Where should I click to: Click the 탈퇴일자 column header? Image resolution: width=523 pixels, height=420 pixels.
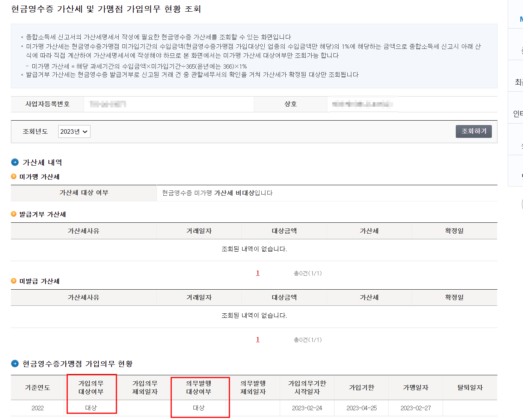[x=470, y=388]
